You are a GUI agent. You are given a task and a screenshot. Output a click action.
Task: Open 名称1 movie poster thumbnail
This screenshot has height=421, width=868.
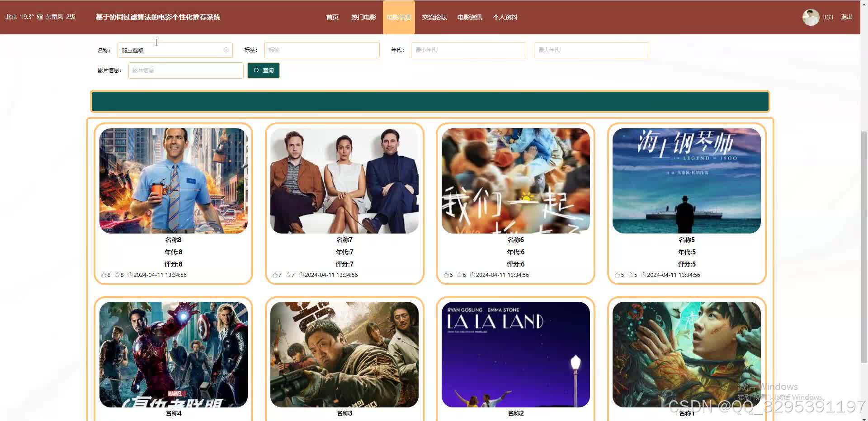point(687,355)
